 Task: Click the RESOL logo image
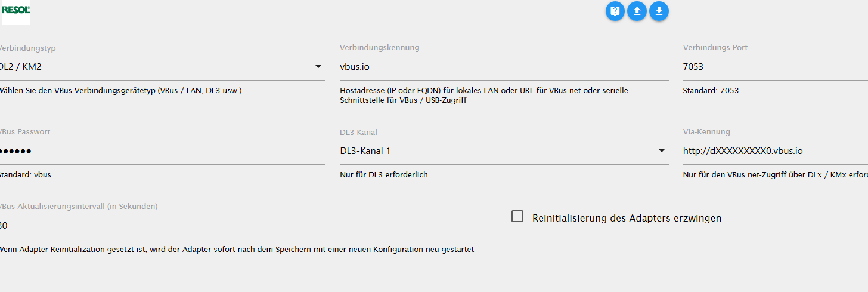click(x=15, y=13)
